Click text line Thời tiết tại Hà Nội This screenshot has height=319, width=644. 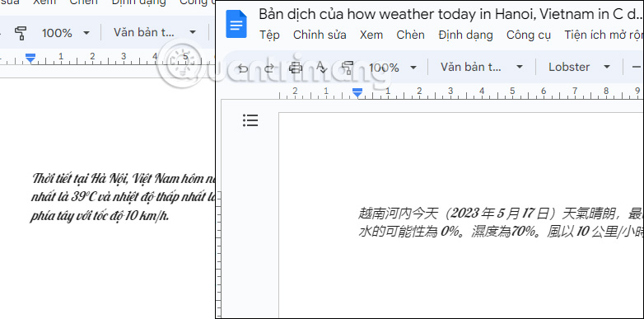pyautogui.click(x=123, y=179)
